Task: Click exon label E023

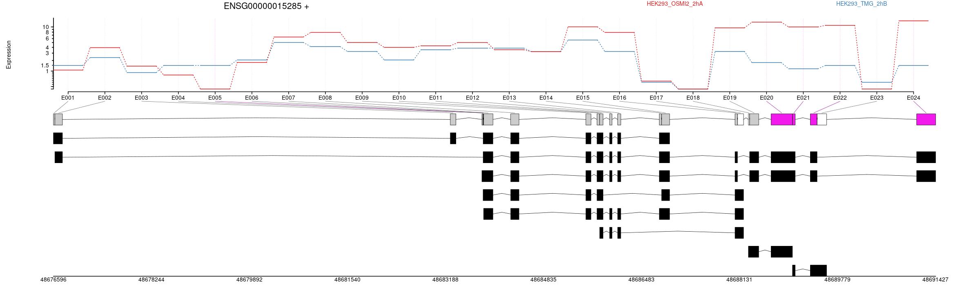Action: 877,98
